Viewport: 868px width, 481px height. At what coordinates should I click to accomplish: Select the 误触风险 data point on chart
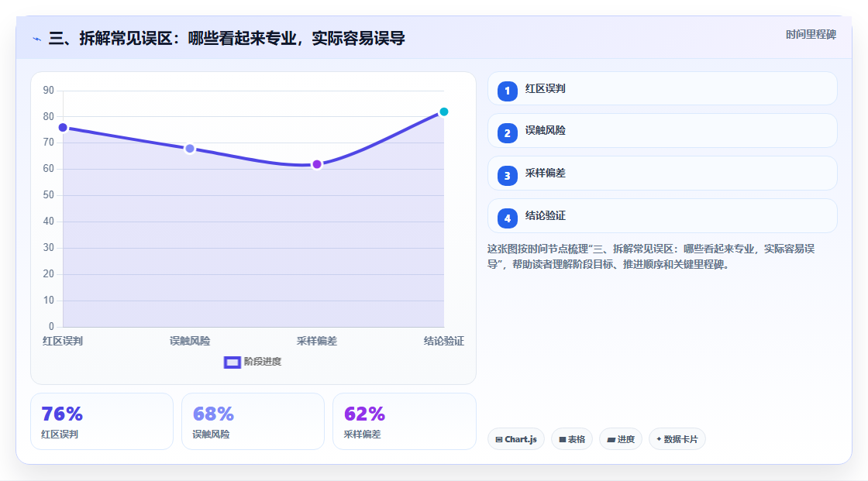pos(190,149)
